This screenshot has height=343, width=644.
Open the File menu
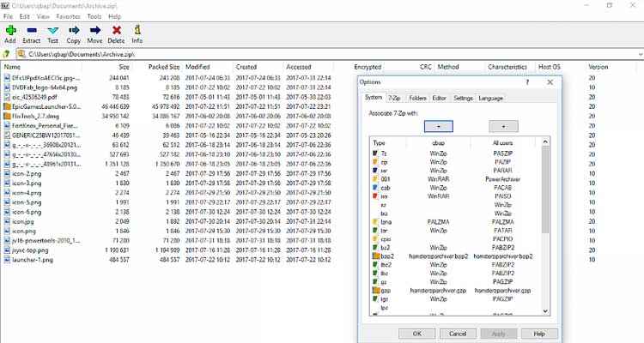[9, 16]
